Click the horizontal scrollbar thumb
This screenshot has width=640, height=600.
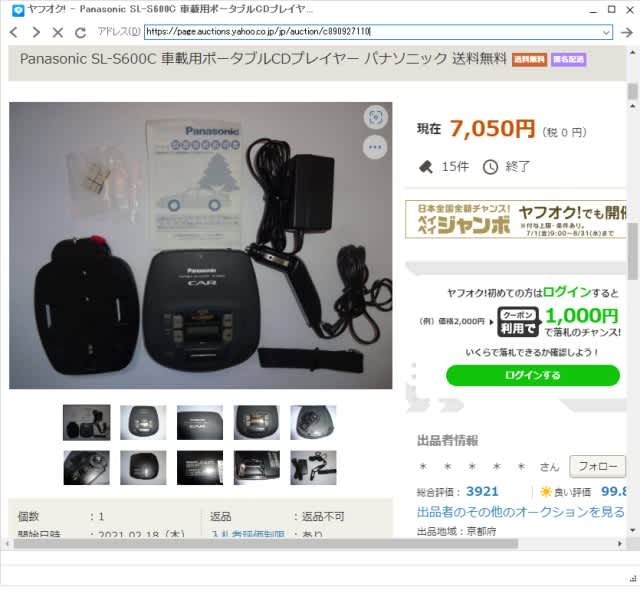266,544
